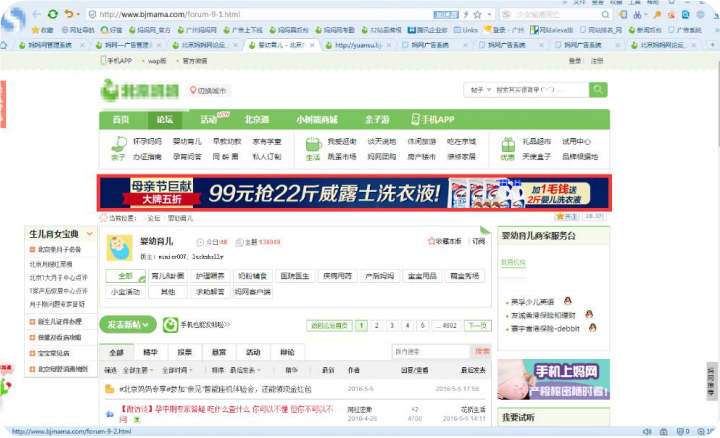Switch to 投票 thread tab

tap(185, 352)
